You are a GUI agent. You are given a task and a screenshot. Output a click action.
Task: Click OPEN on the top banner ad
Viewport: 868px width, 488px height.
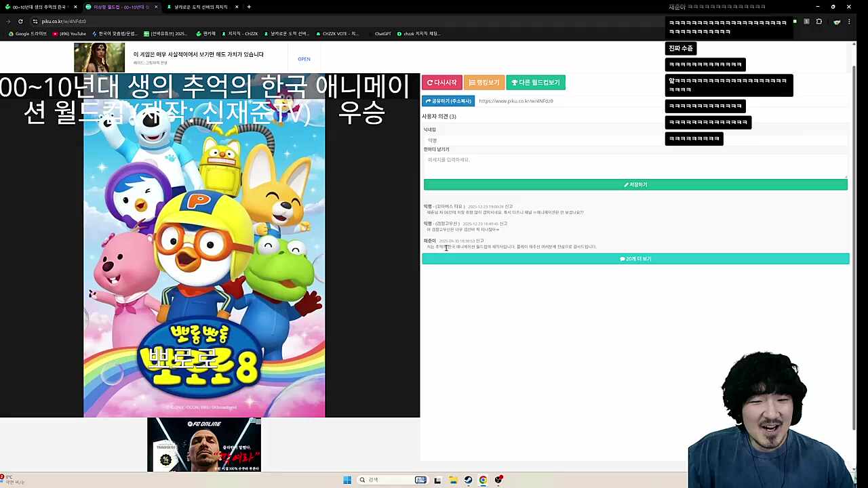click(304, 59)
